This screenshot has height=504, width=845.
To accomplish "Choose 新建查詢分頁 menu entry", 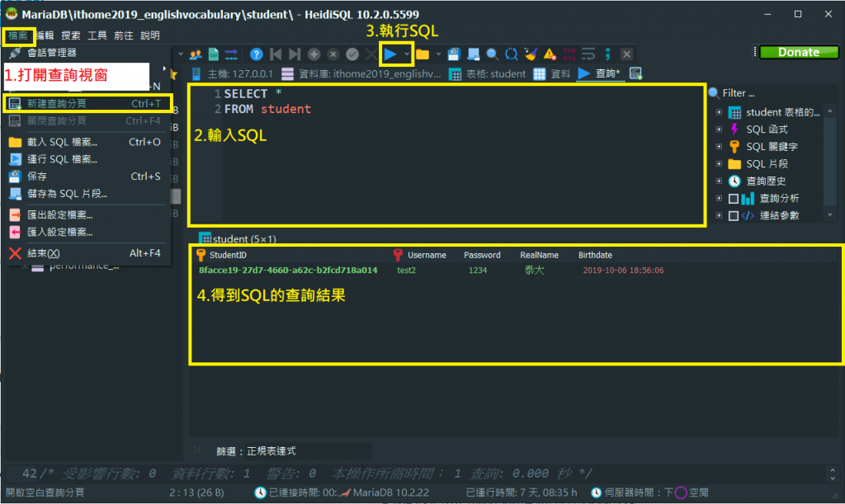I will click(x=87, y=103).
